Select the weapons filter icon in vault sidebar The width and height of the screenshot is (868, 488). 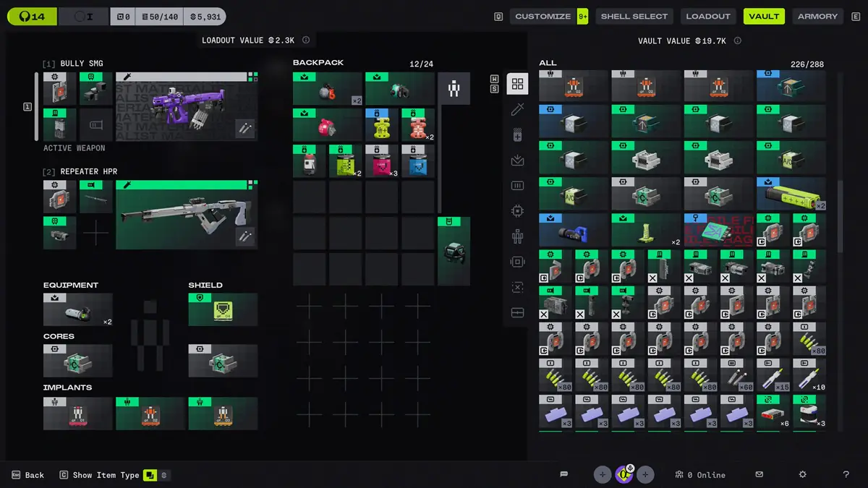517,109
